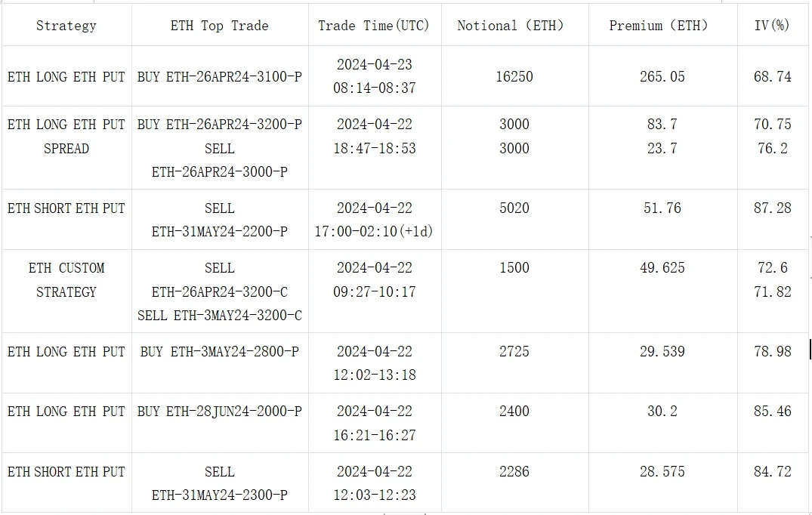Select the BUY ETH-3MAY24-2800-P cell

click(219, 352)
